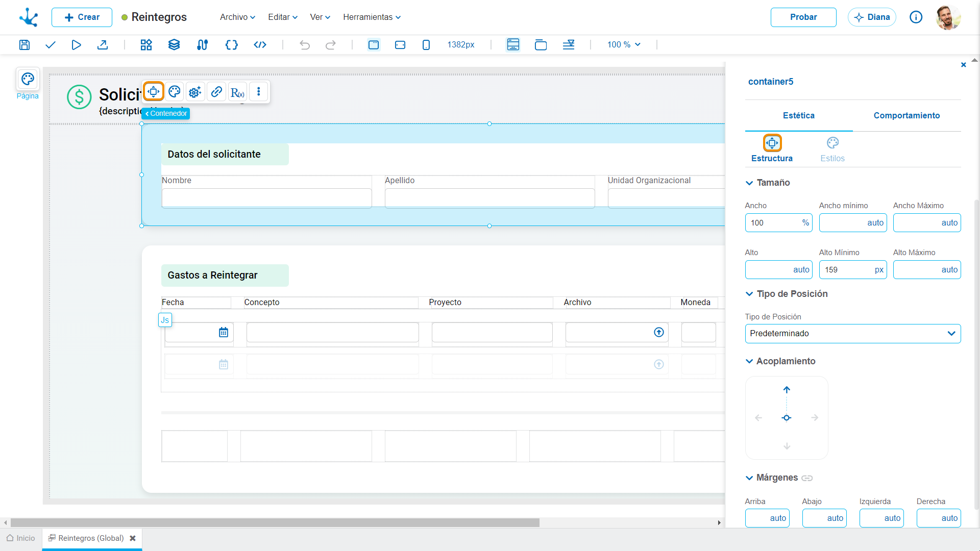Click the publish export icon
980x551 pixels.
click(103, 45)
